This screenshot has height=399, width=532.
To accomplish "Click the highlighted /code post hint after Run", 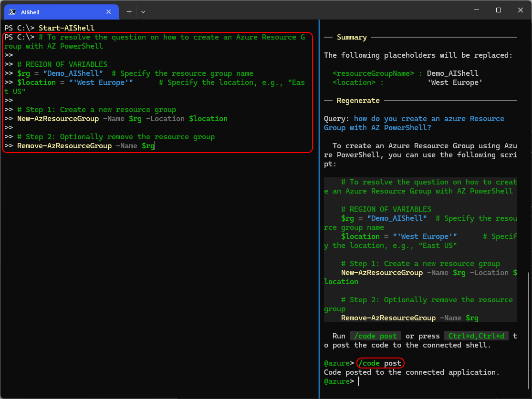I will click(375, 336).
